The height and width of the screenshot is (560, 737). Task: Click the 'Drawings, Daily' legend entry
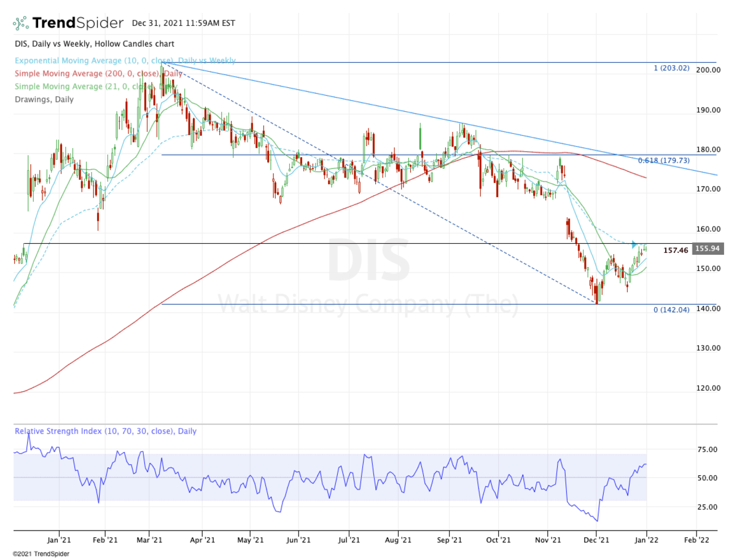coord(43,99)
